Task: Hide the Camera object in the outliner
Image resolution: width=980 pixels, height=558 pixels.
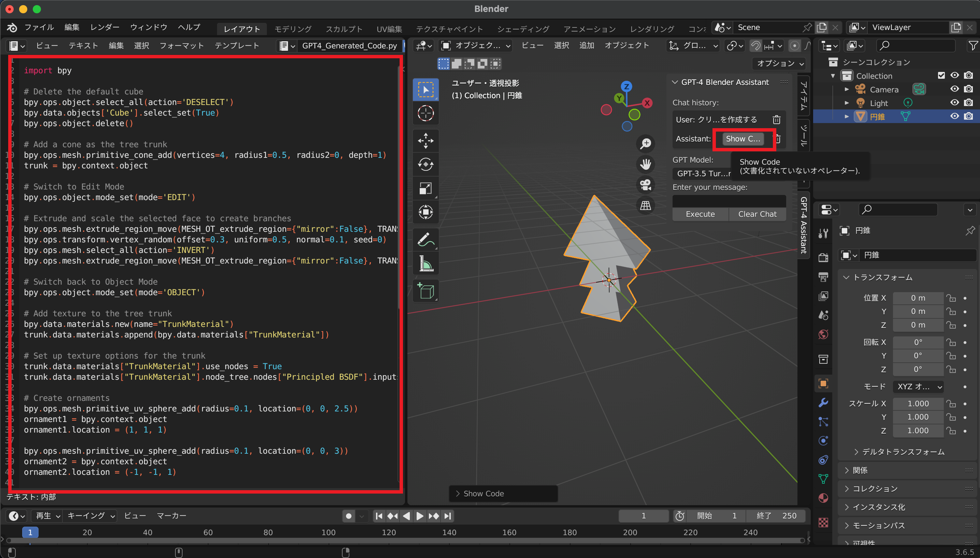Action: (954, 89)
